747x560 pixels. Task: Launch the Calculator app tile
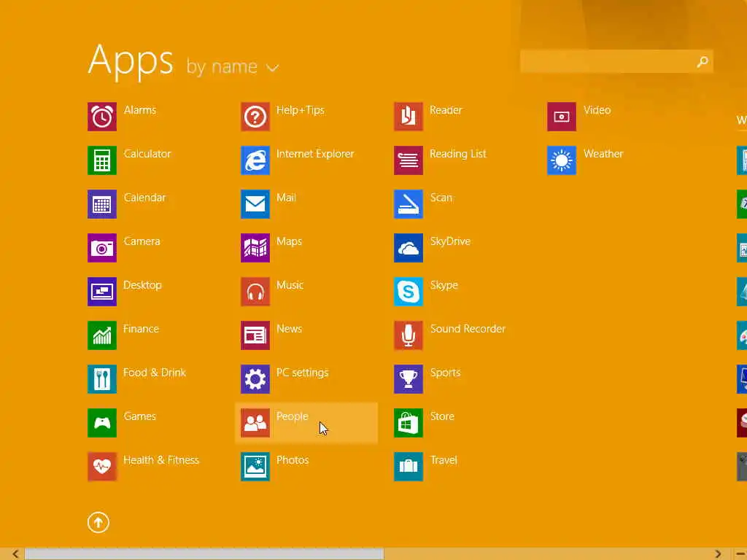pos(102,160)
